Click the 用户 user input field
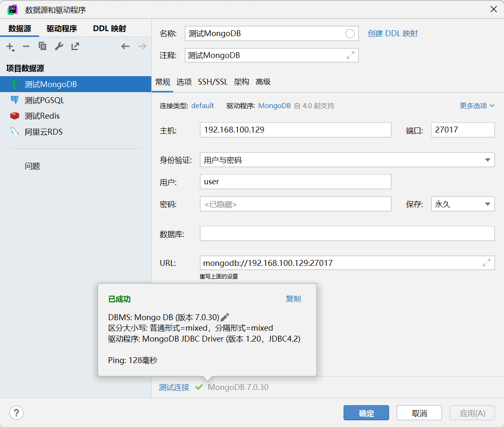The image size is (504, 427). point(296,182)
